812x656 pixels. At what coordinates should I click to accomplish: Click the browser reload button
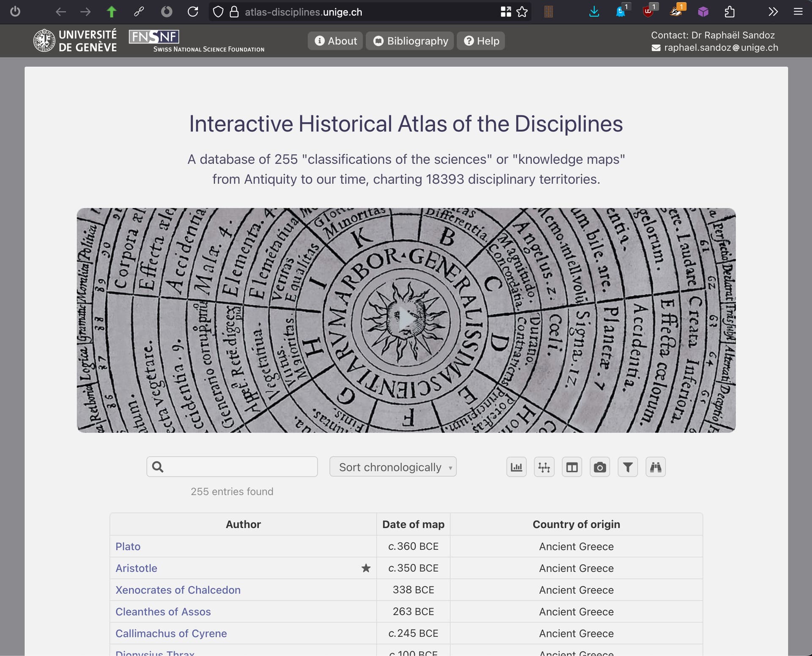coord(193,12)
